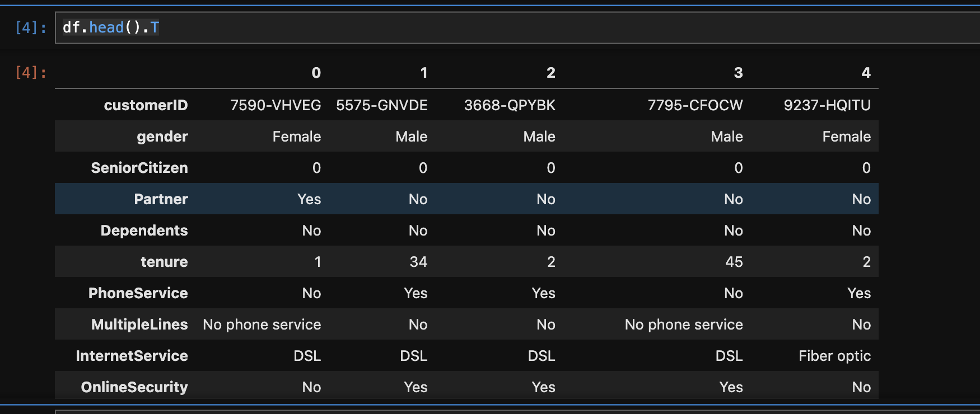The height and width of the screenshot is (414, 980).
Task: Click the SeniorCitizen row label
Action: click(139, 168)
